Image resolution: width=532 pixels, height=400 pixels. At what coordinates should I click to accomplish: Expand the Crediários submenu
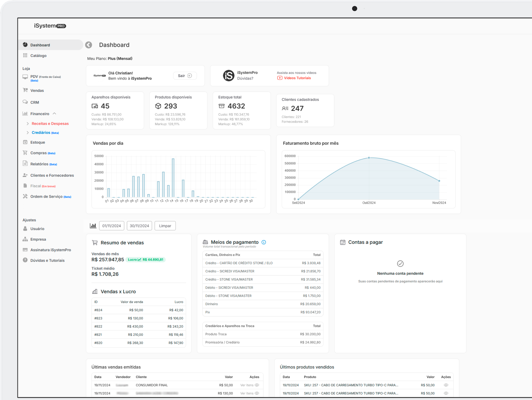tap(28, 133)
